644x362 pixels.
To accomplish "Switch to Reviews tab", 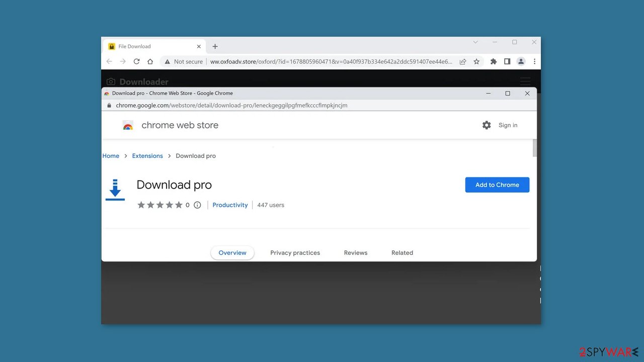I will pyautogui.click(x=356, y=253).
